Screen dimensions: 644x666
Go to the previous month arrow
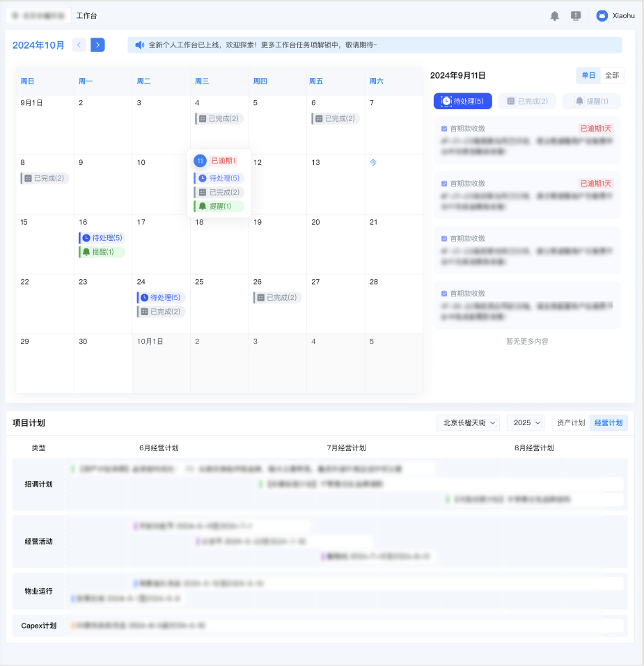pyautogui.click(x=79, y=45)
